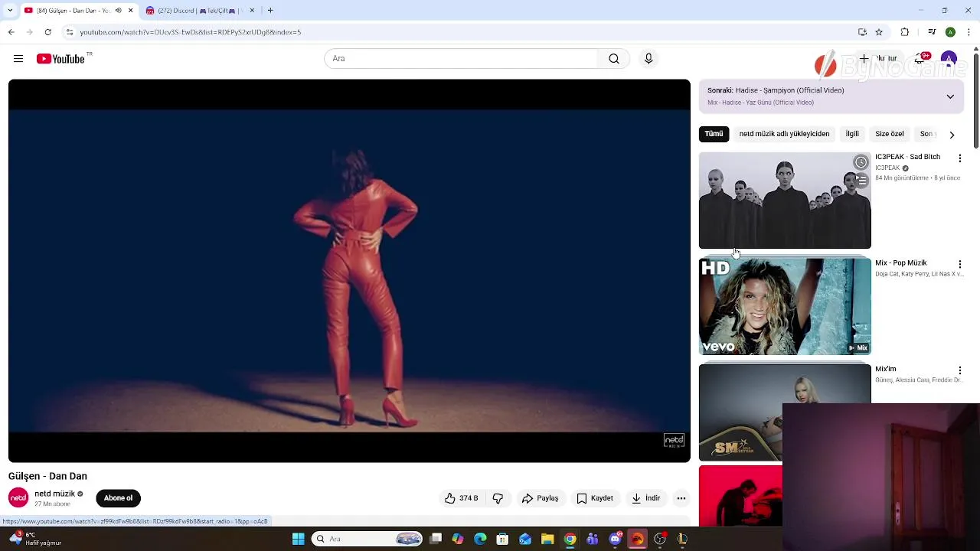Select the netd müzik adlı yükleyiciden chip
980x551 pixels.
click(784, 134)
